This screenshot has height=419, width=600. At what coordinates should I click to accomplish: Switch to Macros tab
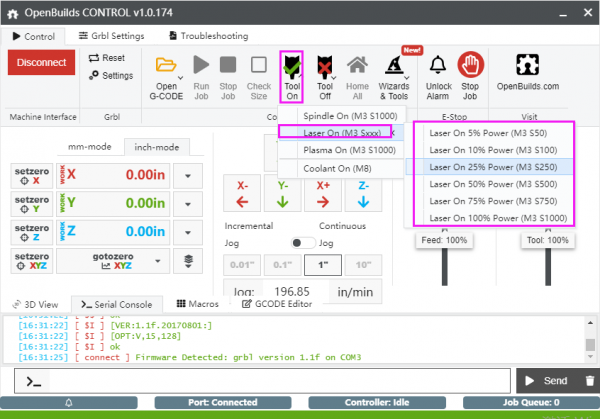point(197,304)
